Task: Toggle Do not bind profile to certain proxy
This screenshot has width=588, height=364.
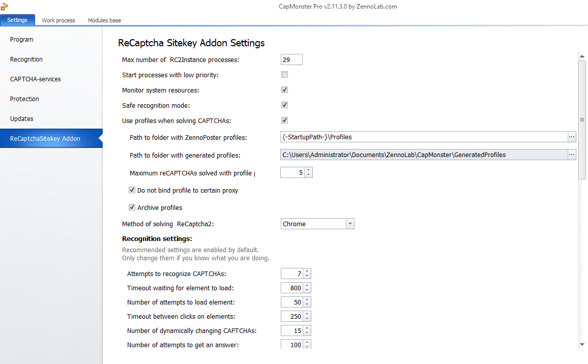Action: coord(132,191)
